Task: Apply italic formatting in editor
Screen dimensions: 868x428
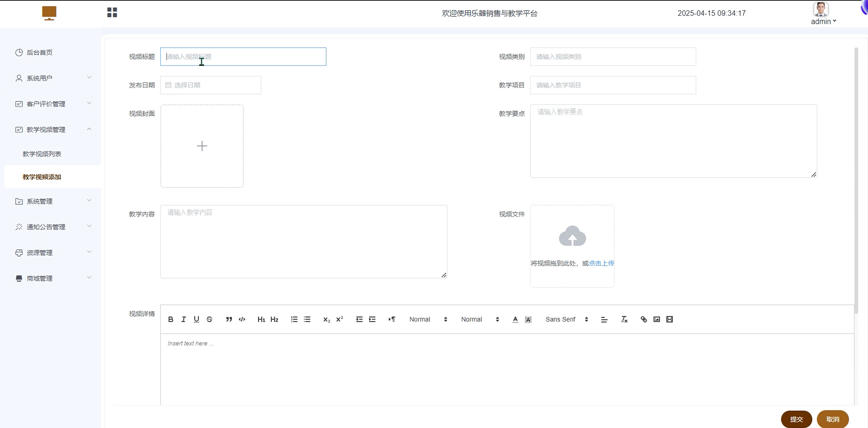Action: (183, 319)
